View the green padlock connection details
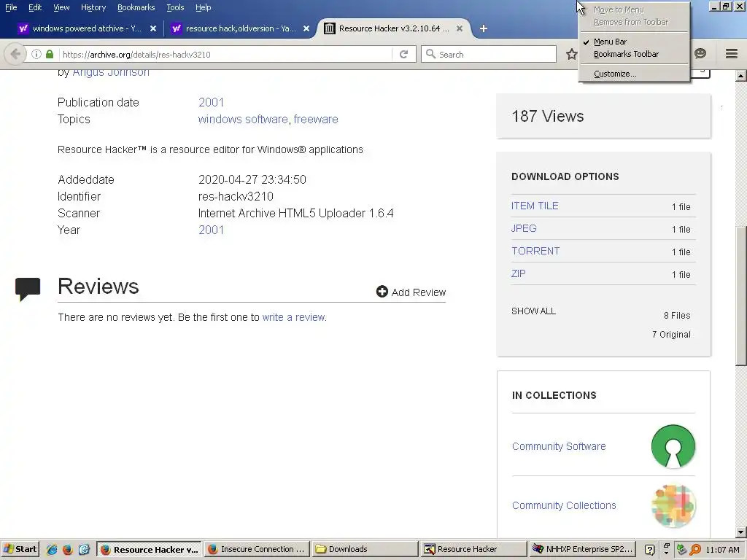 (50, 54)
